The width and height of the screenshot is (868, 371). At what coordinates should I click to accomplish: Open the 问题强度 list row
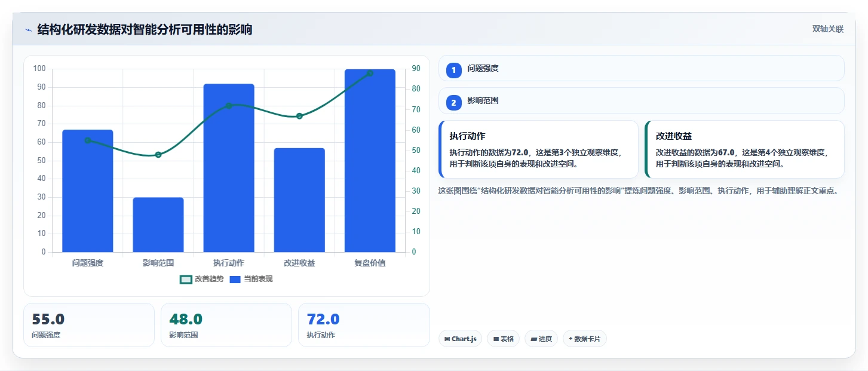642,68
